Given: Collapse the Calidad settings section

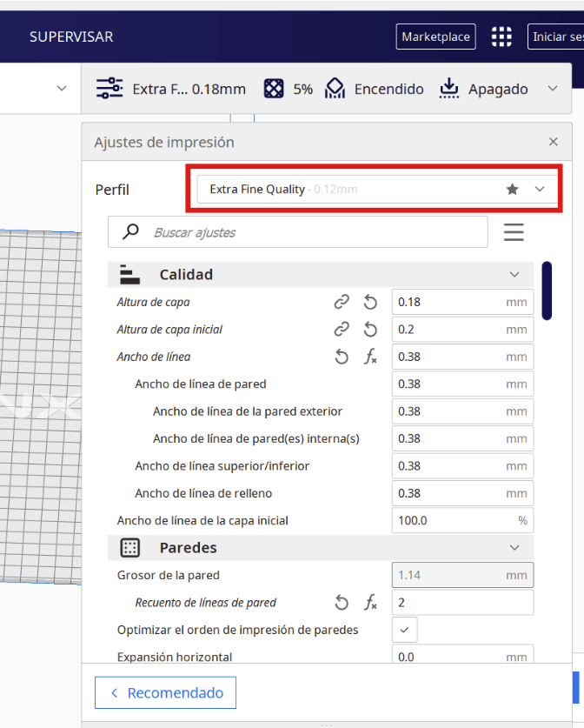Looking at the screenshot, I should tap(514, 275).
